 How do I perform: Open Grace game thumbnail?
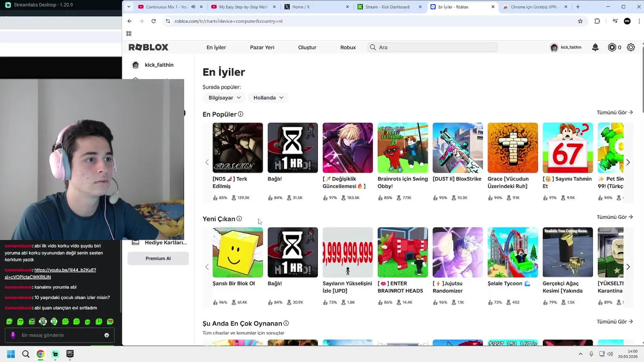coord(513,148)
